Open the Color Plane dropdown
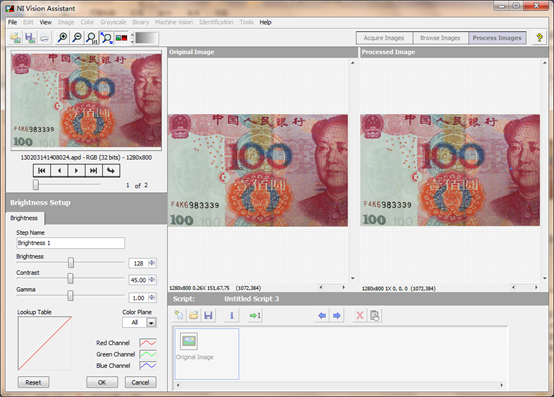 click(151, 322)
